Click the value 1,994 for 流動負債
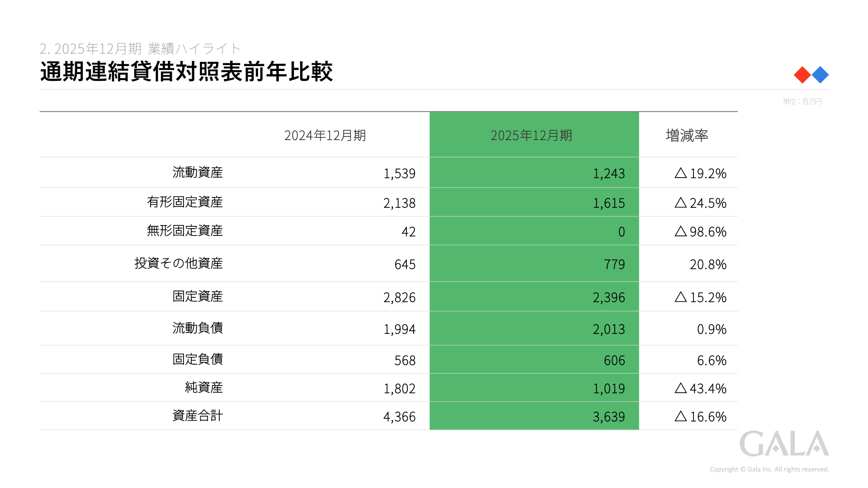868x488 pixels. point(399,329)
